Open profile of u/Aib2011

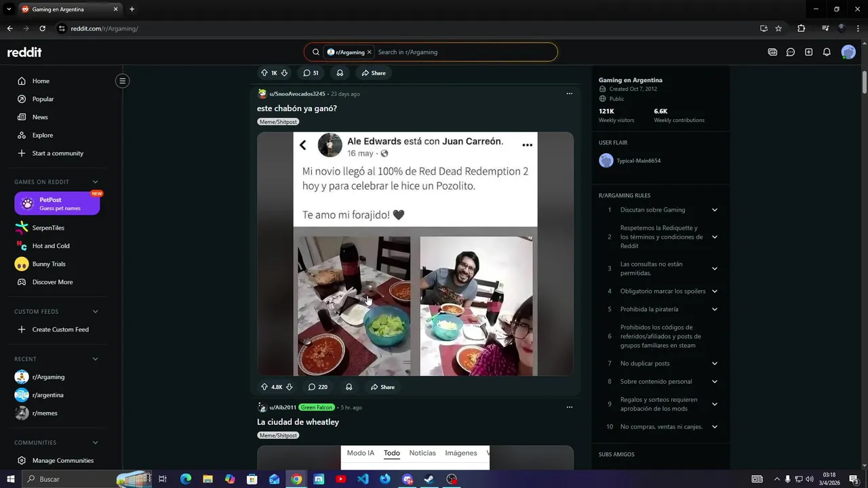coord(283,407)
